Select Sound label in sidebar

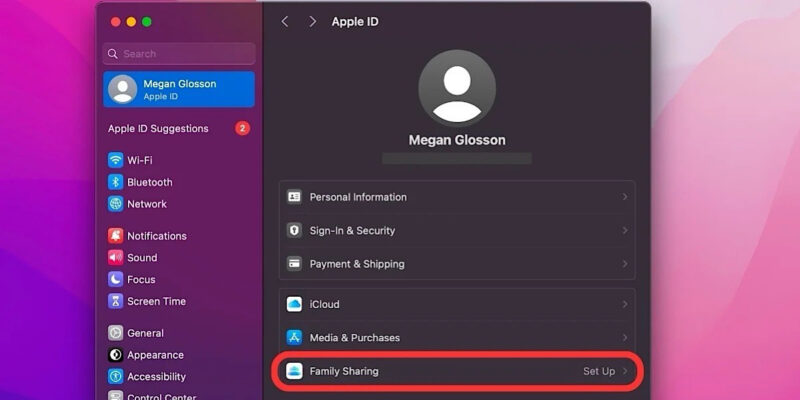pos(142,258)
